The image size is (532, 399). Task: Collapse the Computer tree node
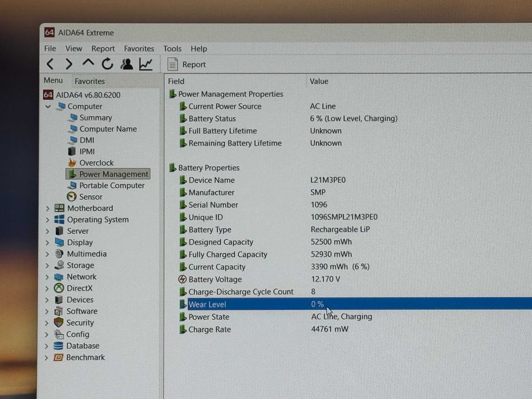tap(48, 107)
